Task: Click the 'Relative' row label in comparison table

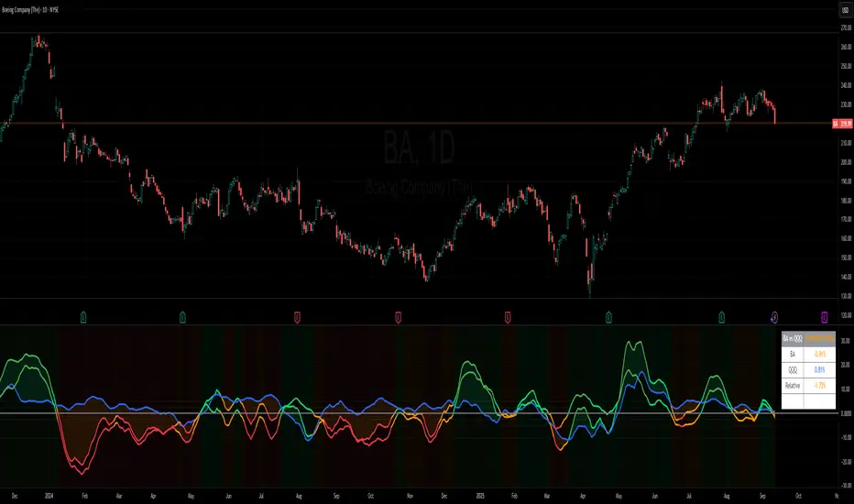Action: [793, 386]
